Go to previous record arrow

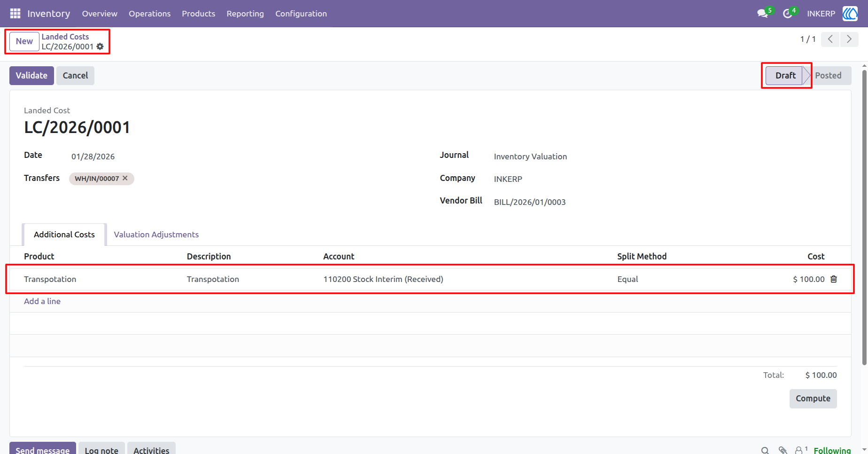point(830,39)
